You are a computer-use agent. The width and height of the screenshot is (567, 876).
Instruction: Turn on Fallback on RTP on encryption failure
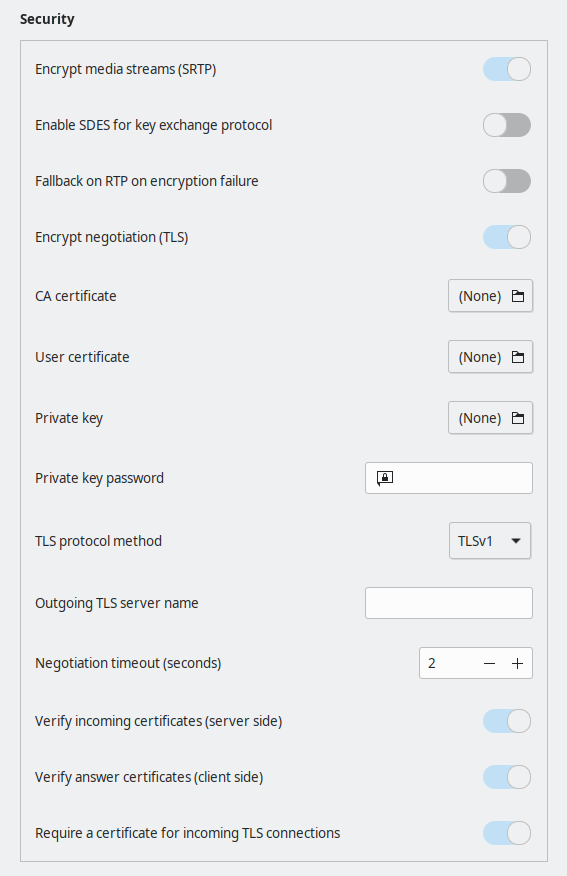click(507, 181)
